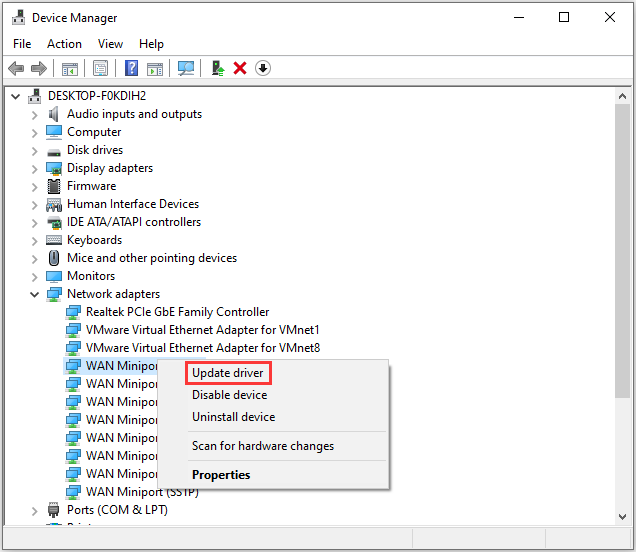The image size is (636, 552).
Task: Select Realtek PCIe GbE Family Controller
Action: pyautogui.click(x=177, y=312)
